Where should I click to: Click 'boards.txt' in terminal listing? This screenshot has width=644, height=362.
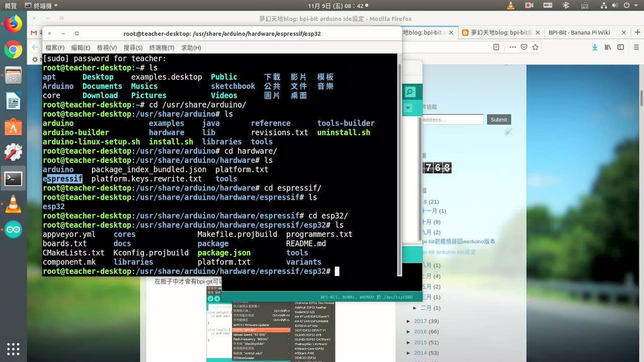[x=65, y=244]
